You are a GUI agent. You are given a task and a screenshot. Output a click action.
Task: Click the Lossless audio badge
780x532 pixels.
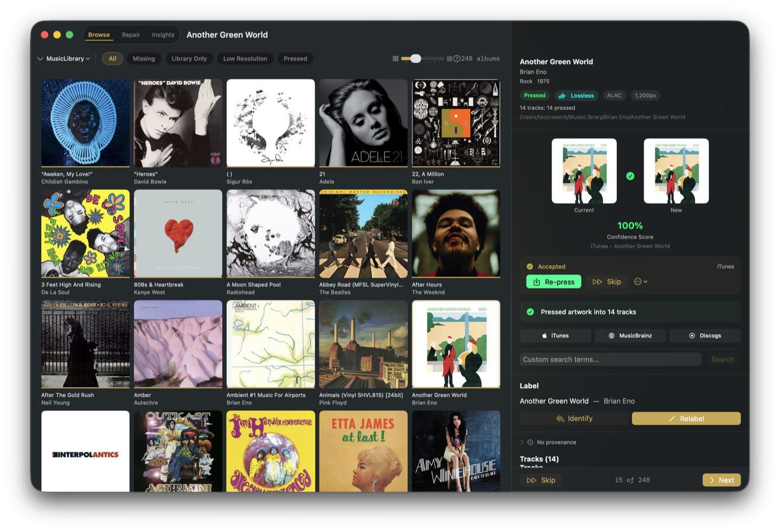(x=576, y=95)
